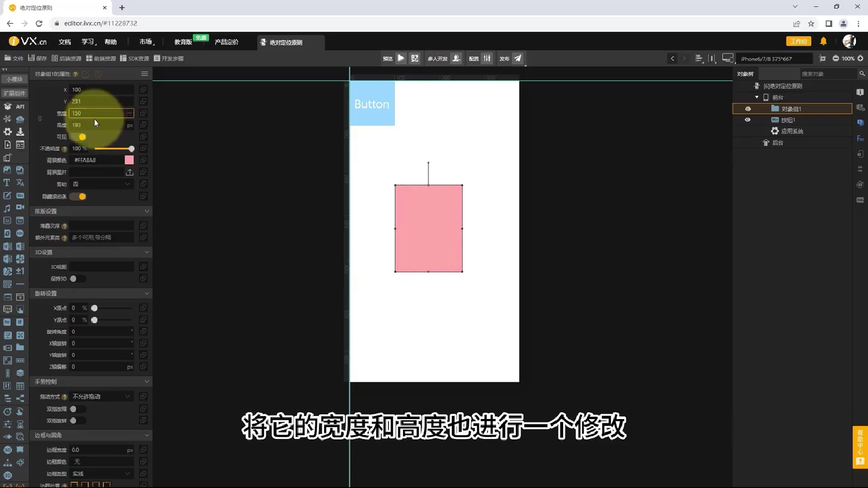868x488 pixels.
Task: Select the translate text component icon
Action: pyautogui.click(x=20, y=183)
